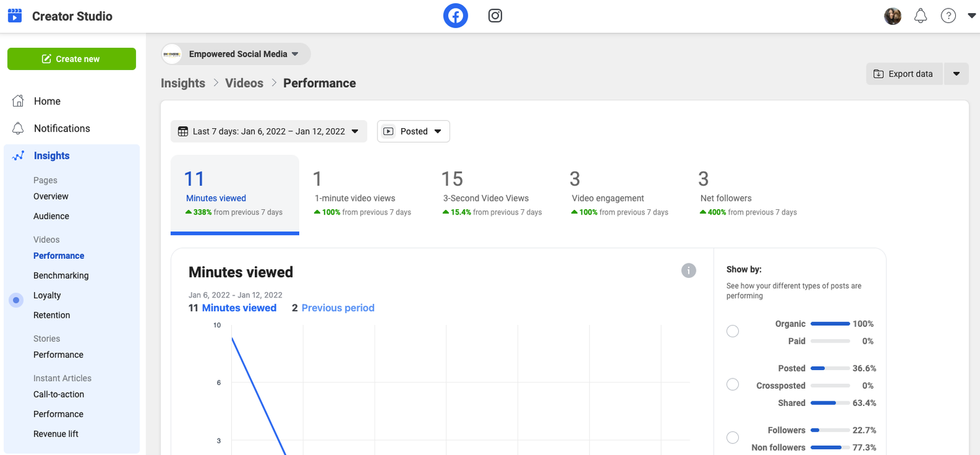Open Pages Audience

(51, 216)
